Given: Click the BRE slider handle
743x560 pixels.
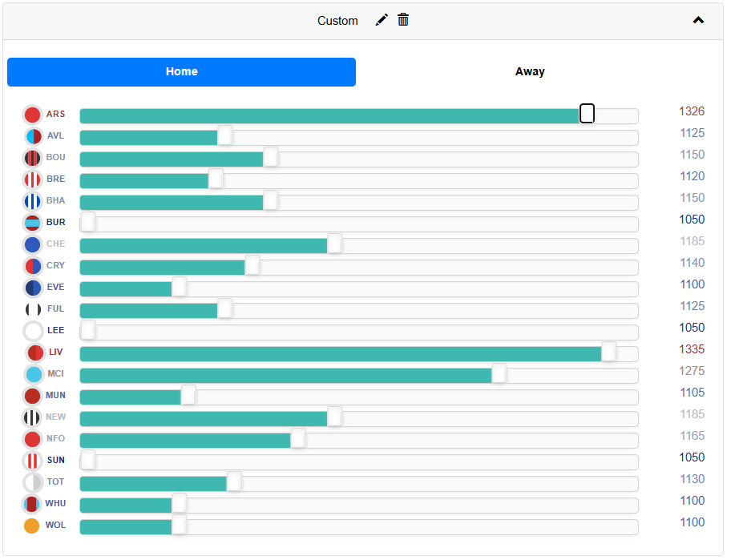Looking at the screenshot, I should coord(216,179).
